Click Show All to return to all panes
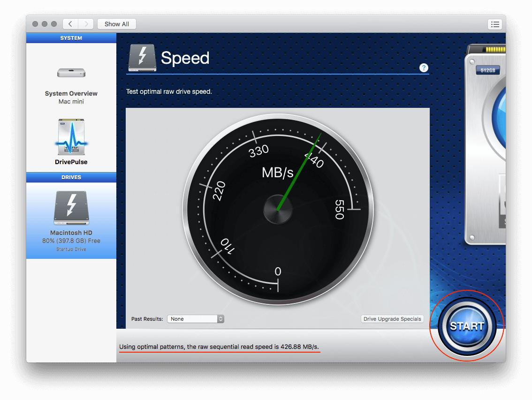The image size is (532, 400). point(116,24)
